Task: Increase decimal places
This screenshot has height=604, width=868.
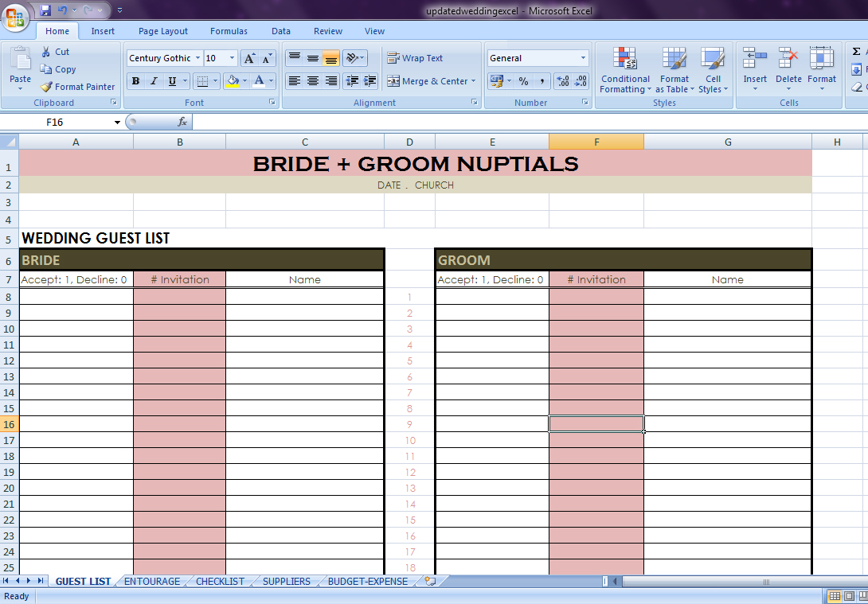Action: 562,81
